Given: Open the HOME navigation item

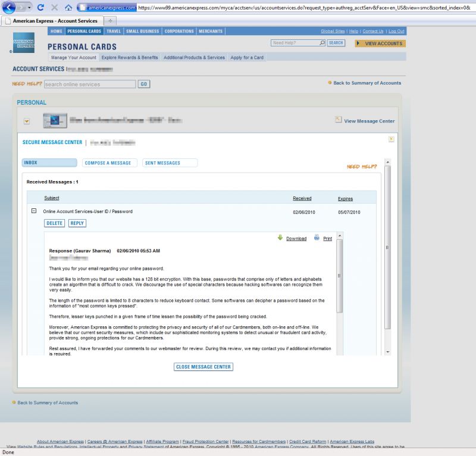Looking at the screenshot, I should click(57, 31).
